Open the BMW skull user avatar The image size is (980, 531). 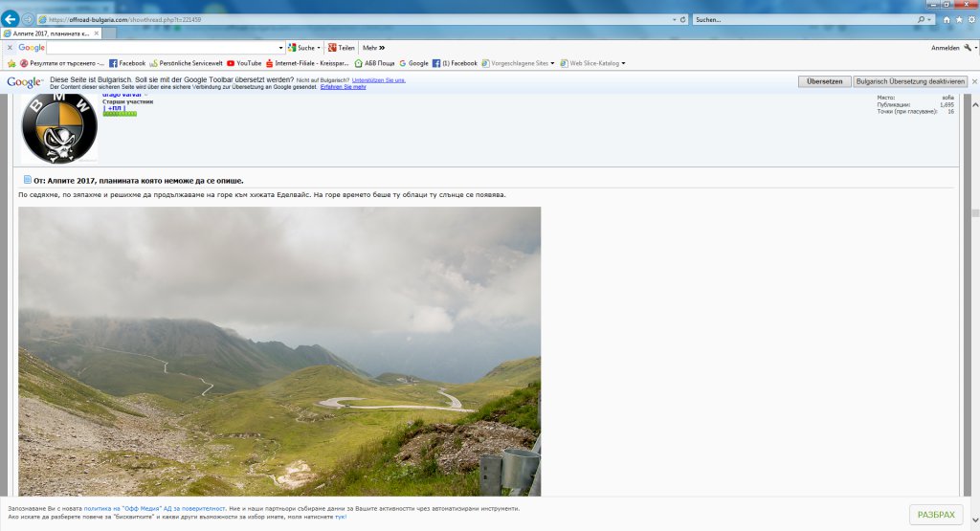(x=59, y=129)
